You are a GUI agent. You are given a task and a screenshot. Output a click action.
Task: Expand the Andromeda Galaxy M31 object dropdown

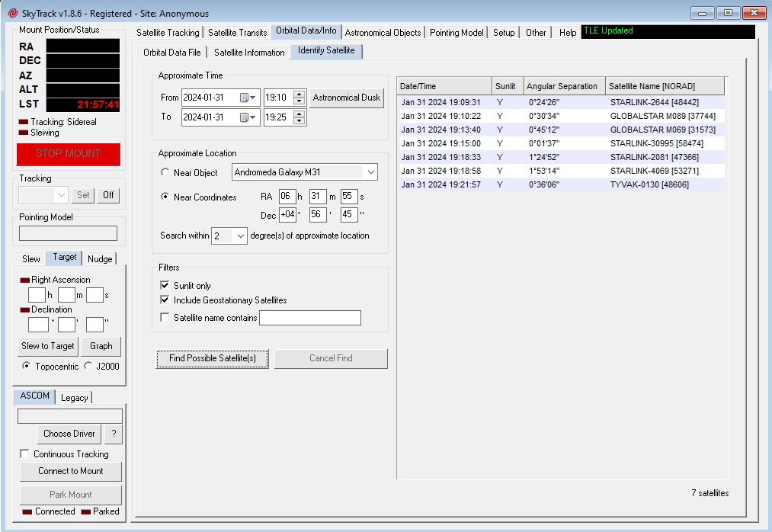(x=370, y=172)
